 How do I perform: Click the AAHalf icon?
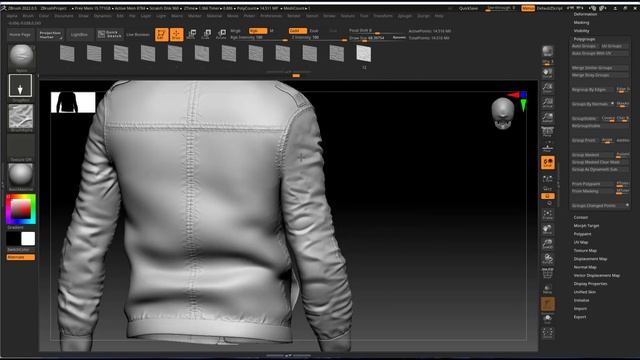547,118
